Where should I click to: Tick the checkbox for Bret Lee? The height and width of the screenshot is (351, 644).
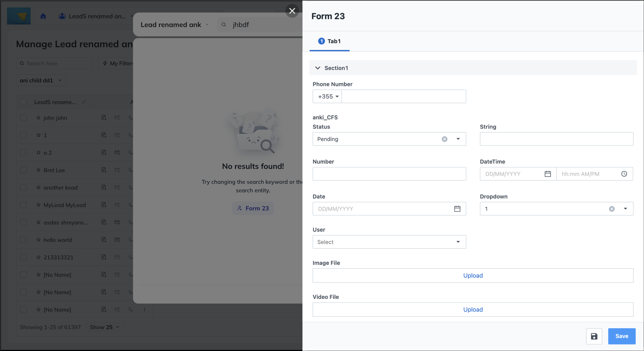point(23,170)
